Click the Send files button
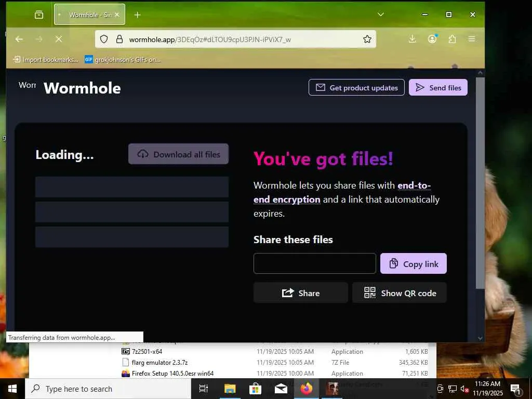Viewport: 532px width, 399px height. click(x=438, y=87)
